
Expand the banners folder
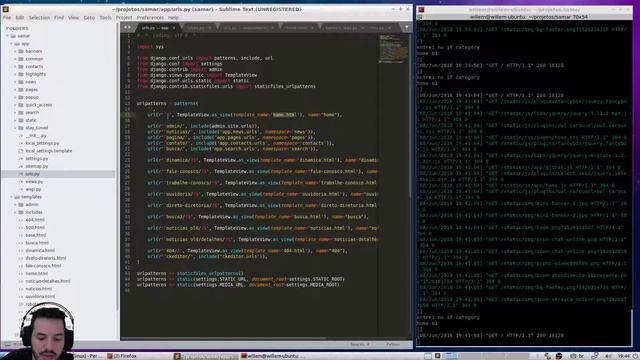[16, 51]
